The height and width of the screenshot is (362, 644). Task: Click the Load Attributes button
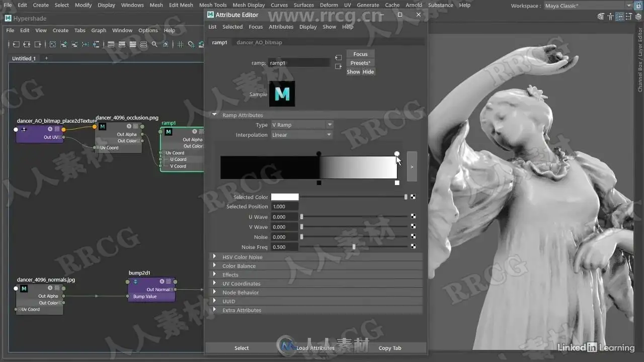[x=315, y=348]
